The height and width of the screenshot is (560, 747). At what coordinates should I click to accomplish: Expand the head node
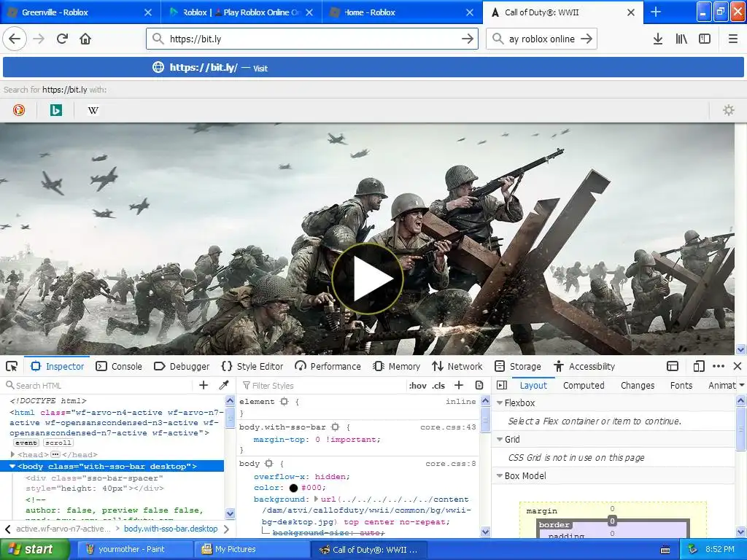(x=13, y=454)
